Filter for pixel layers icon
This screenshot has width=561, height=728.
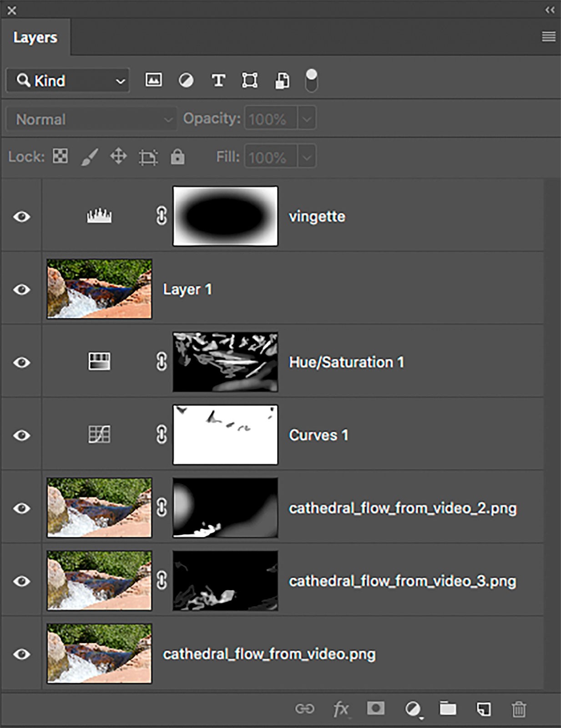(x=153, y=81)
